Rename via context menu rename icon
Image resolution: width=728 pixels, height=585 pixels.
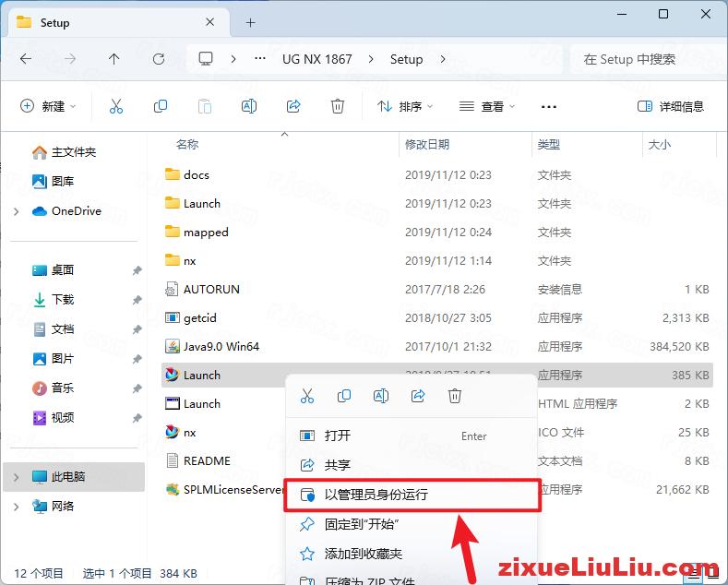point(381,396)
